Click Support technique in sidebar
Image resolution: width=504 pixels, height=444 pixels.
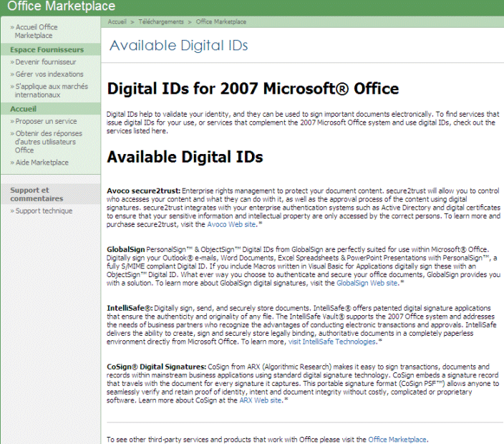click(x=44, y=211)
